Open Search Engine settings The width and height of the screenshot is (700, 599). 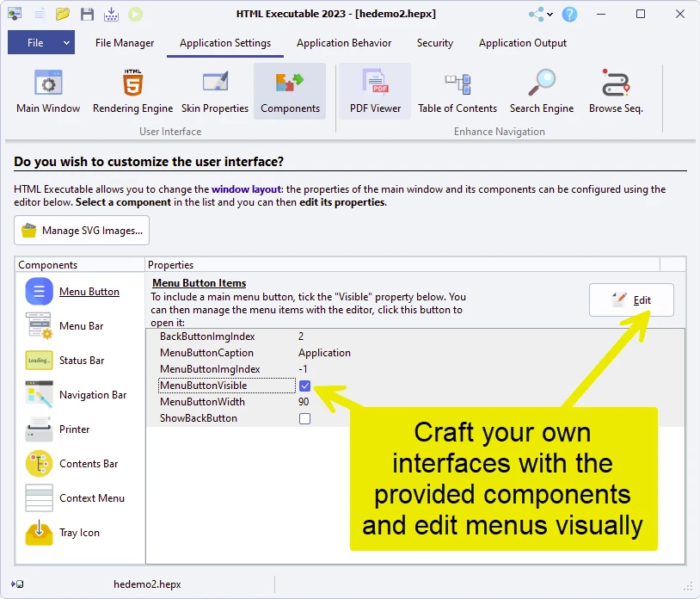click(541, 90)
